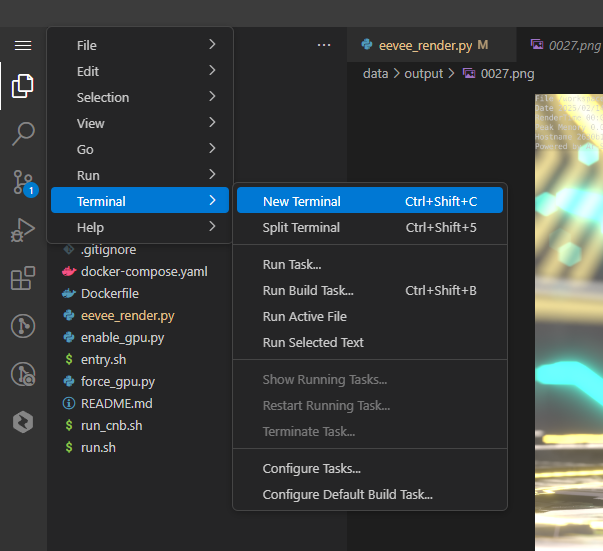Open the Git history search circular icon

[x=23, y=374]
